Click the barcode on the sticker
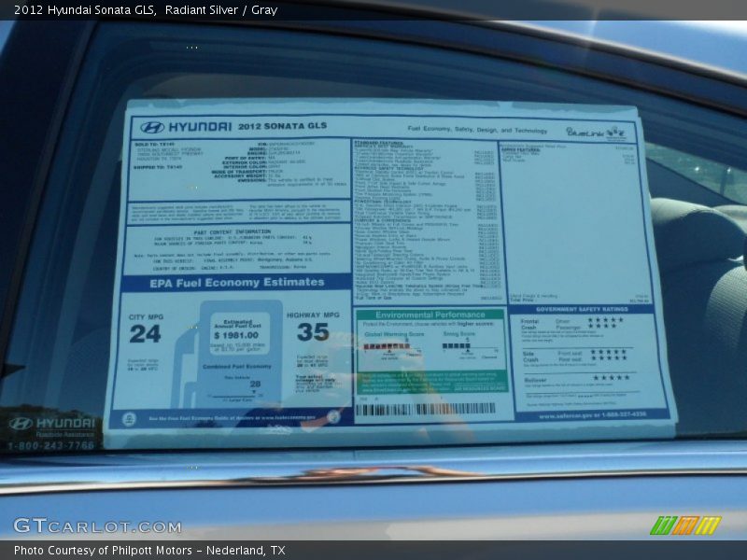Screen dimensions: 747x560 [426, 409]
